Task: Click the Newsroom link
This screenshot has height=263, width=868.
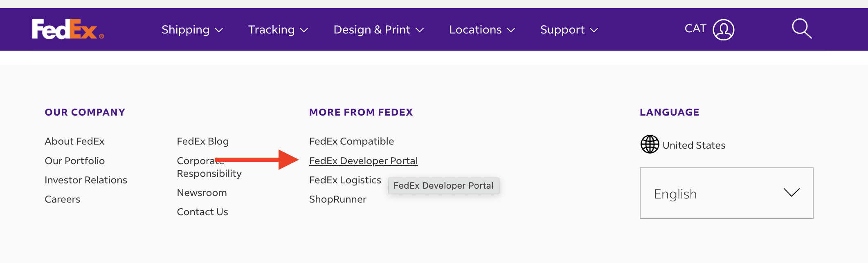Action: pyautogui.click(x=202, y=193)
